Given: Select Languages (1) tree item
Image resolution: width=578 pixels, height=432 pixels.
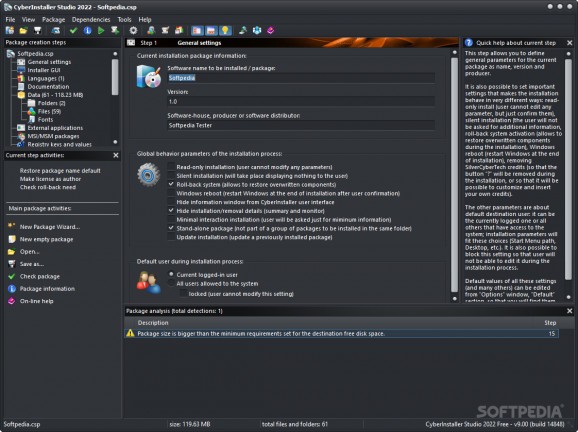Looking at the screenshot, I should pyautogui.click(x=46, y=79).
